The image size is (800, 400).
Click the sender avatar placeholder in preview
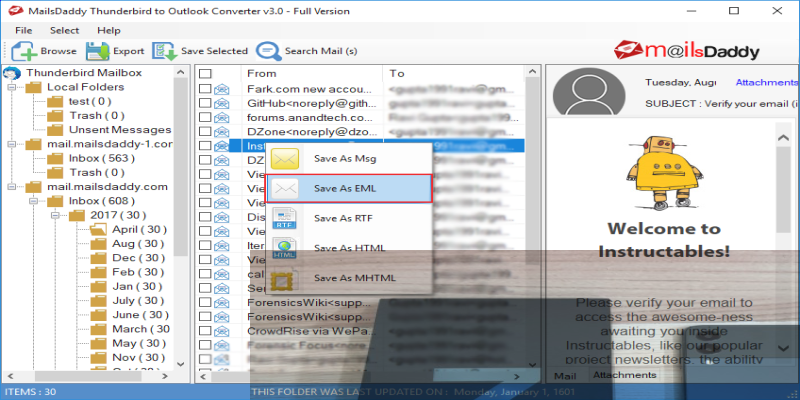click(589, 91)
